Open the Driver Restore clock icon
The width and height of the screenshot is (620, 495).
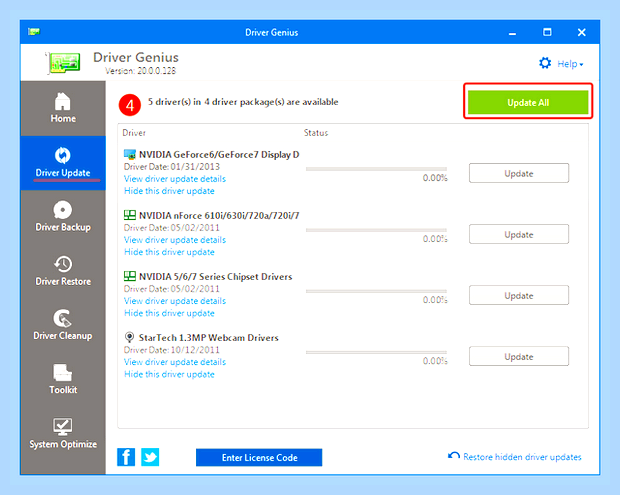[62, 264]
